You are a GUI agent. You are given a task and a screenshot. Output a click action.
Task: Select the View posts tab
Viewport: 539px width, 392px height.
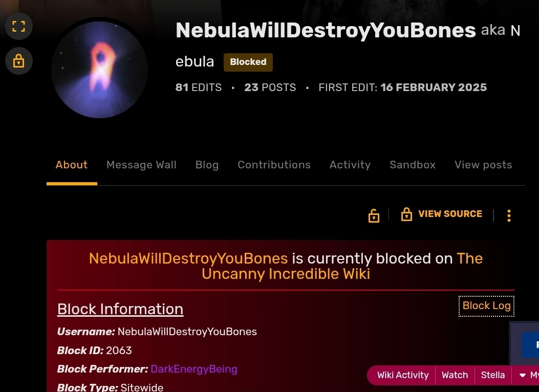(x=483, y=165)
